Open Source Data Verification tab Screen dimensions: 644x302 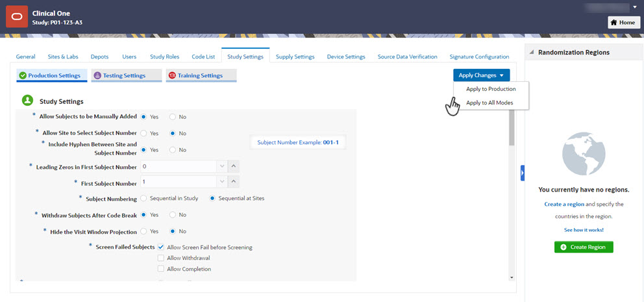408,57
